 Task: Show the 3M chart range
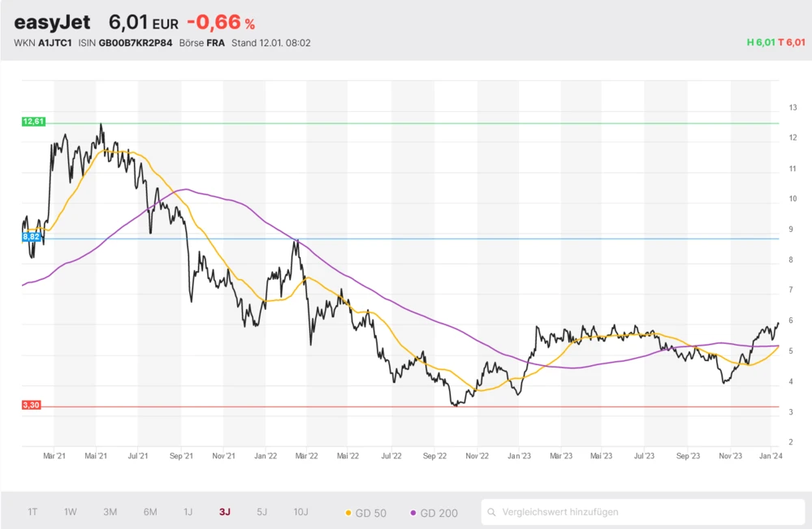(x=110, y=512)
